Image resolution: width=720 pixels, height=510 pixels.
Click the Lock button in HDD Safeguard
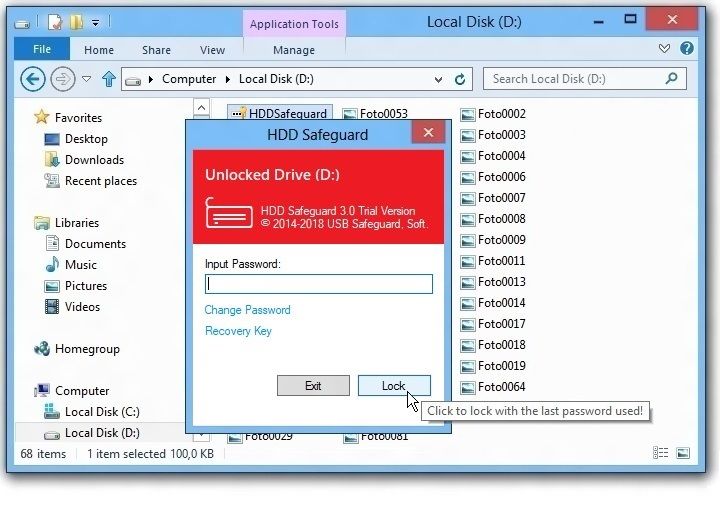pos(394,386)
